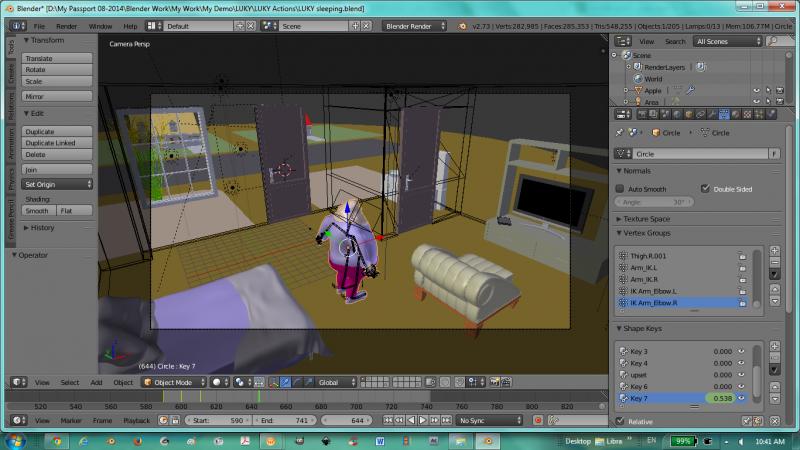The image size is (800, 450).
Task: Toggle lock on Arm_IK.L vertex group
Action: [x=742, y=267]
